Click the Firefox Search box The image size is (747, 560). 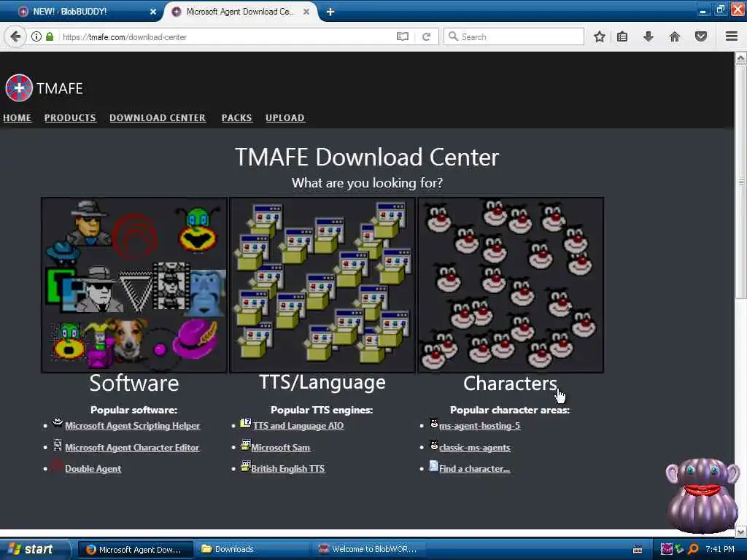pyautogui.click(x=514, y=36)
